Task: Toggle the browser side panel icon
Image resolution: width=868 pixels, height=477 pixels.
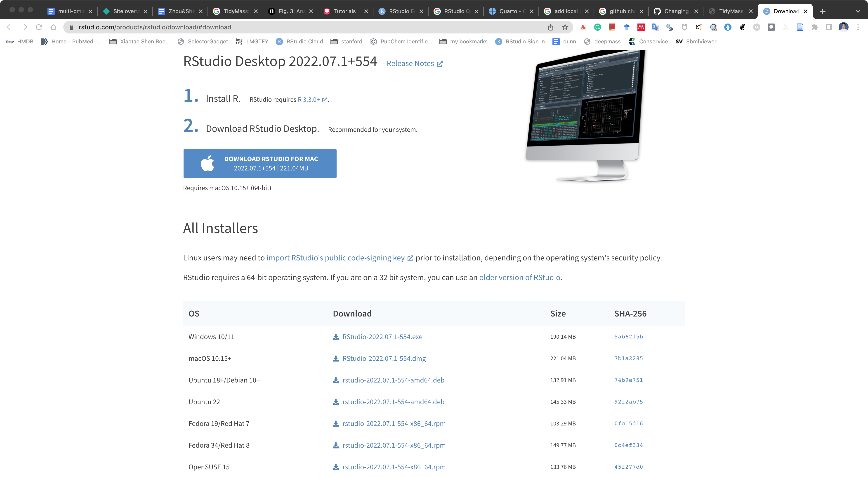Action: 829,27
